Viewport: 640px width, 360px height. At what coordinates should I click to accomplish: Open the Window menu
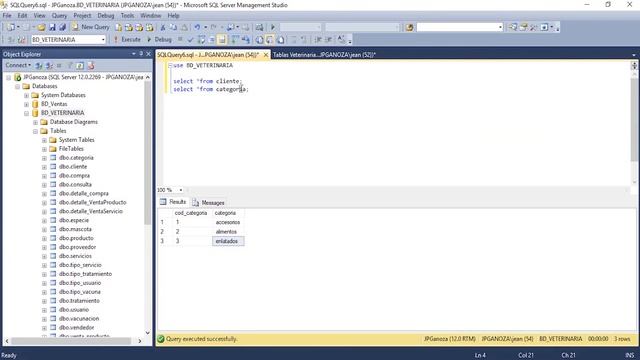point(151,16)
